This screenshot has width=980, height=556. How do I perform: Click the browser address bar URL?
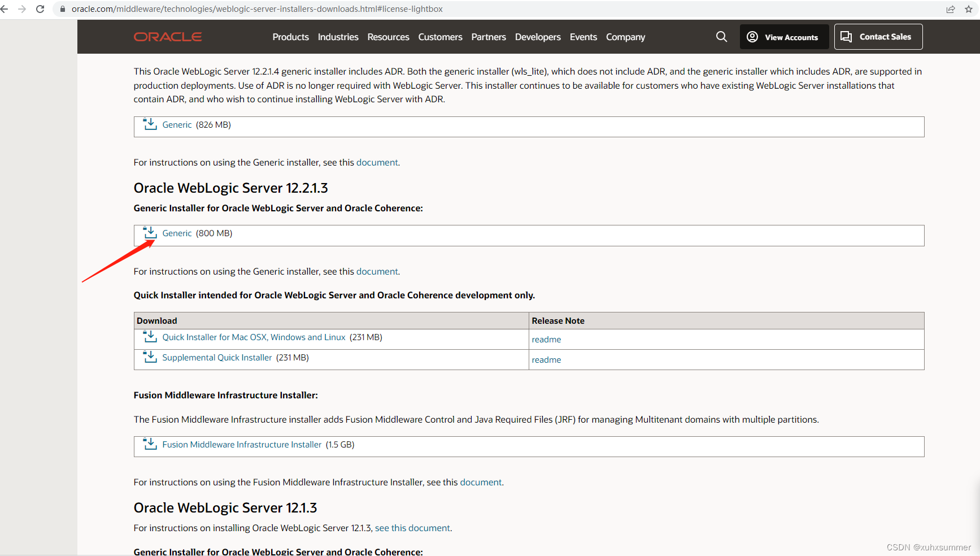pyautogui.click(x=257, y=9)
